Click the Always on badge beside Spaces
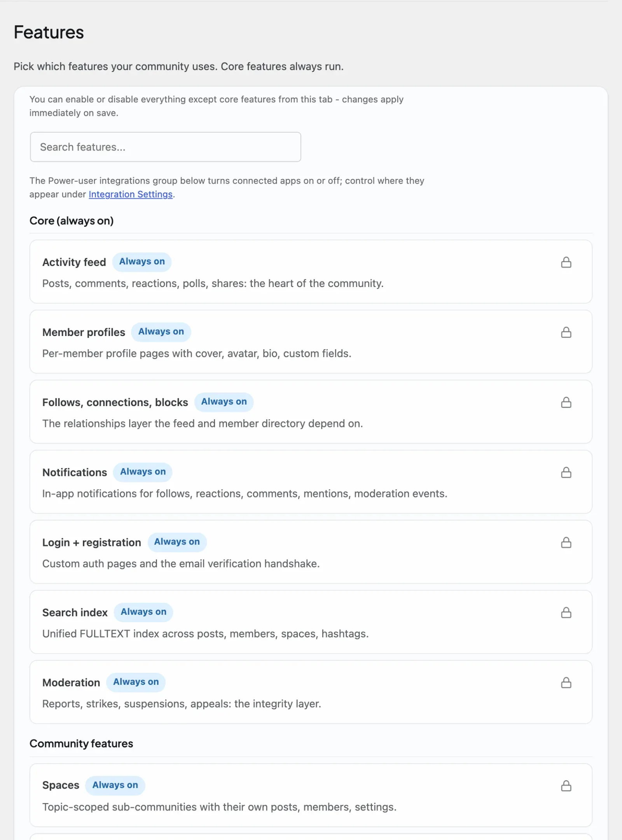The height and width of the screenshot is (840, 622). 115,785
